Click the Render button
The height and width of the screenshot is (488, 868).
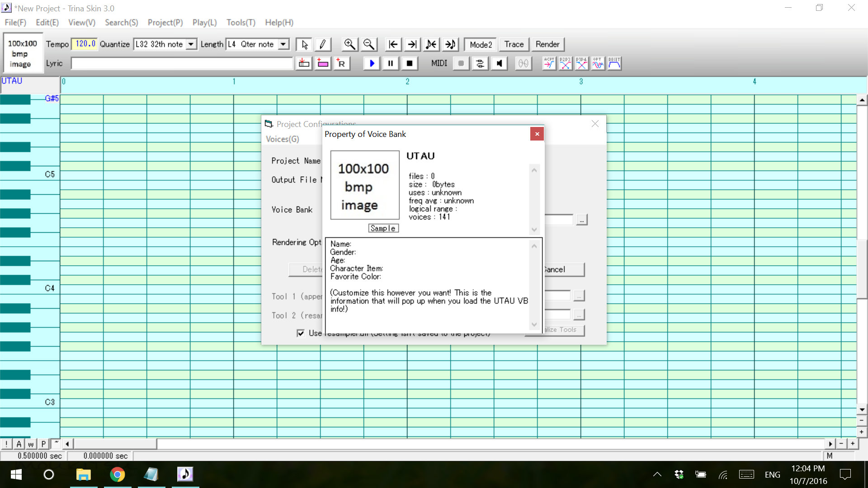coord(547,44)
